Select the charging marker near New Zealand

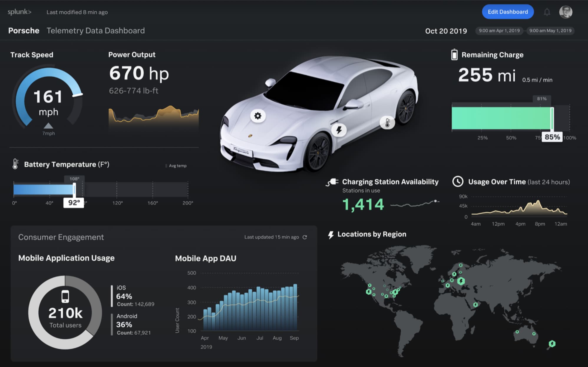(552, 343)
